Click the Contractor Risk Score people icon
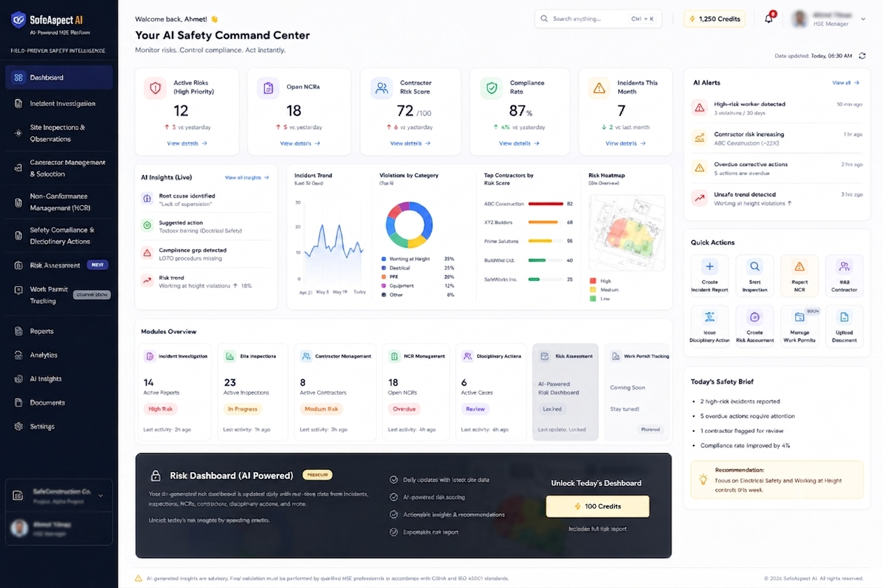This screenshot has width=883, height=588. tap(381, 88)
